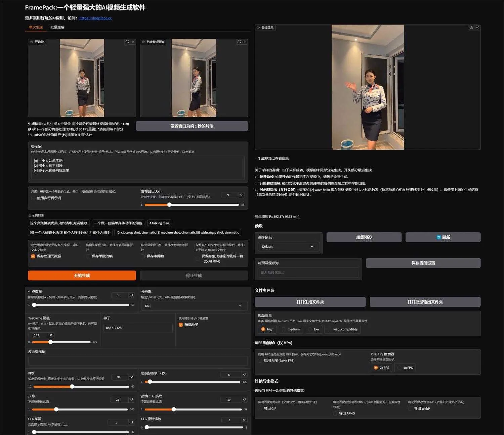The width and height of the screenshot is (504, 435).
Task: Remove the start frame image
Action: tap(133, 42)
